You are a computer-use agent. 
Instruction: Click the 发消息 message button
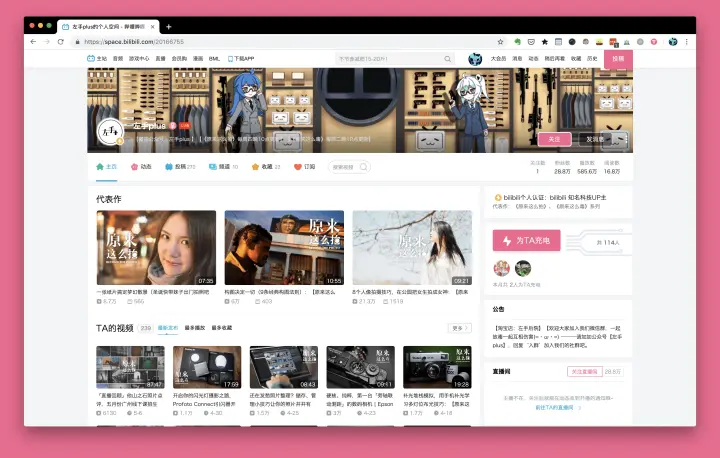(595, 139)
